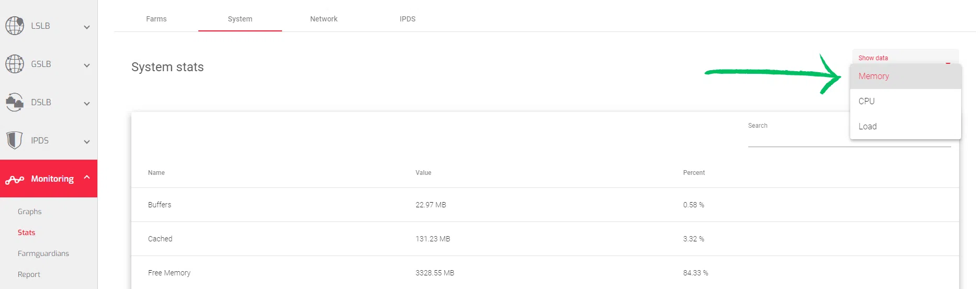The width and height of the screenshot is (980, 289).
Task: Select the System tab
Action: click(240, 19)
